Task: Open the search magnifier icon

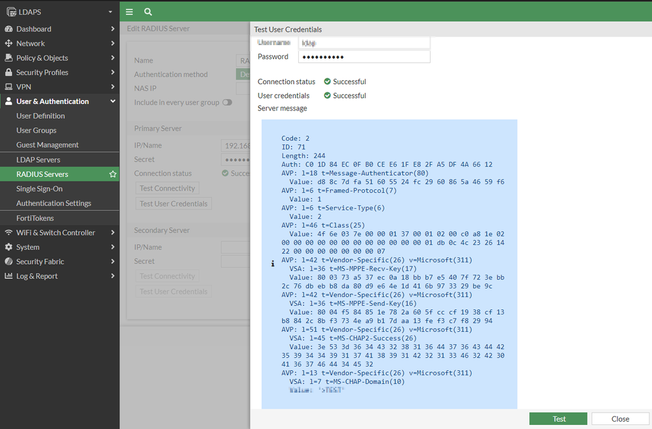Action: (x=148, y=12)
